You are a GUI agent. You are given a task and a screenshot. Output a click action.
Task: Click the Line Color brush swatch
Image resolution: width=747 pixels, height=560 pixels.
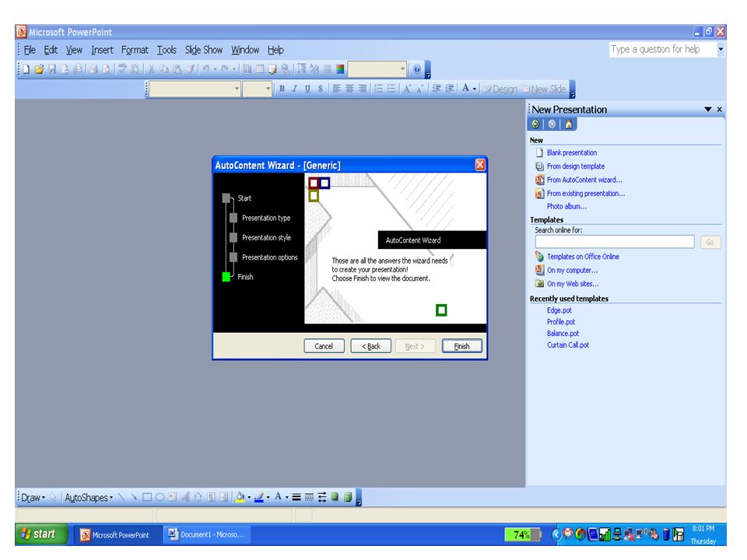pyautogui.click(x=259, y=498)
